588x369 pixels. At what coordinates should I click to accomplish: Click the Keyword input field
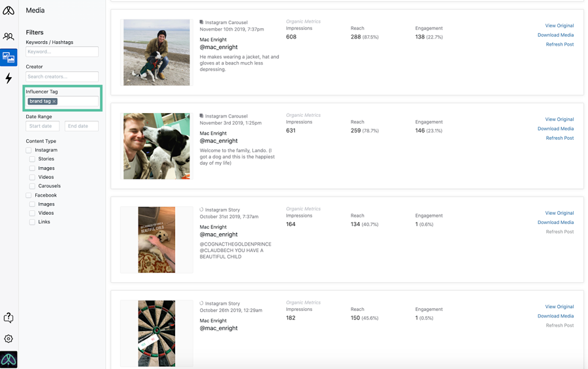pyautogui.click(x=62, y=52)
